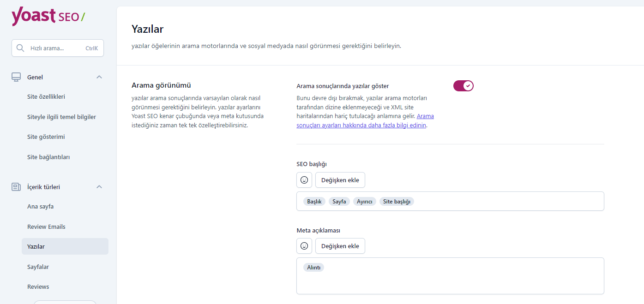Screen dimensions: 644x304
Task: Focus the Hızlı arama search field
Action: 58,48
